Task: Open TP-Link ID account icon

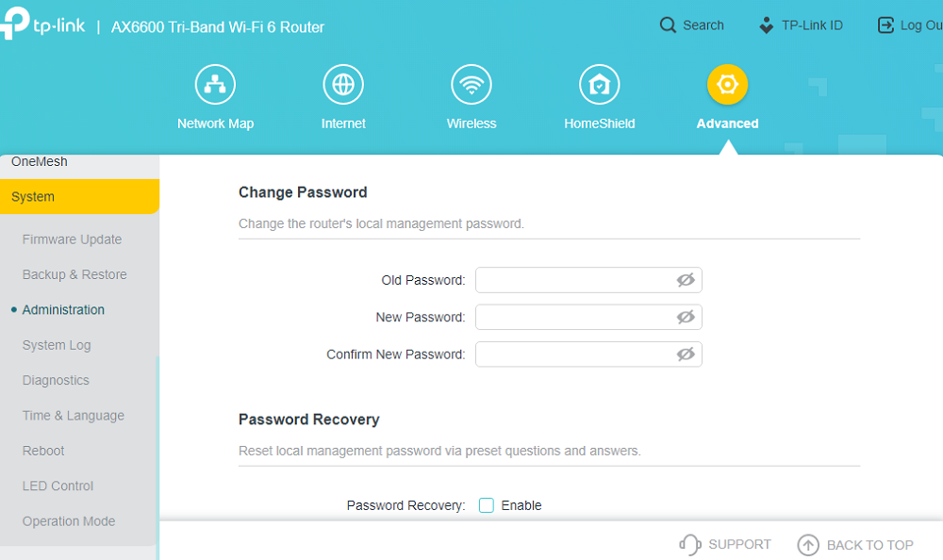Action: click(766, 25)
